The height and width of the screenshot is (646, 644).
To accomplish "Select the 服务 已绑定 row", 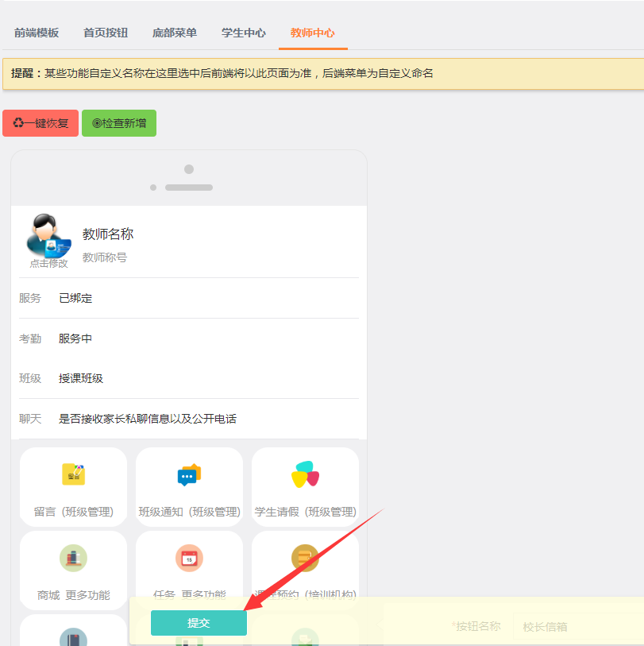I will (189, 298).
